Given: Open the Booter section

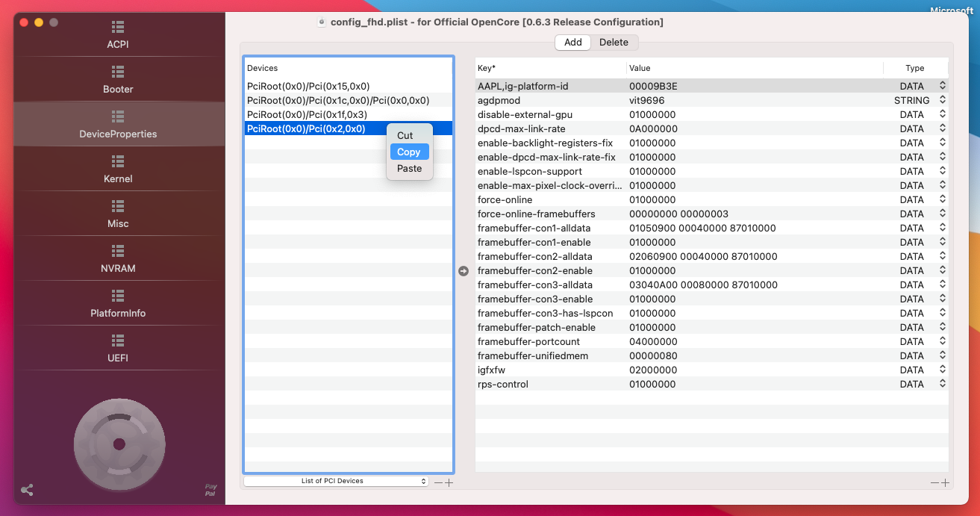Looking at the screenshot, I should point(118,80).
